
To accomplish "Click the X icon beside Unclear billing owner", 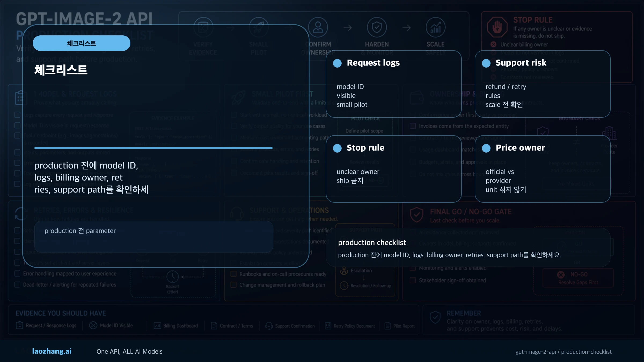I will (x=493, y=45).
